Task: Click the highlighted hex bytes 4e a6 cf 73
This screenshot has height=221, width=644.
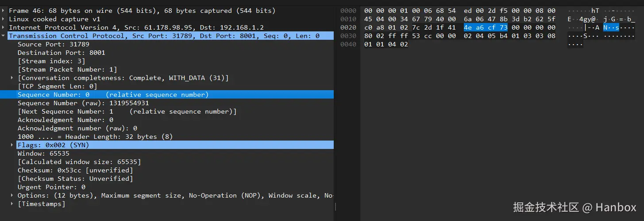Action: (x=486, y=27)
